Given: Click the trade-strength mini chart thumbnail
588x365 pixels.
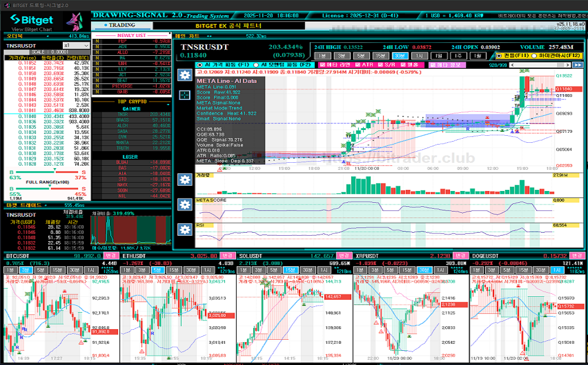Looking at the screenshot, I should (x=131, y=230).
